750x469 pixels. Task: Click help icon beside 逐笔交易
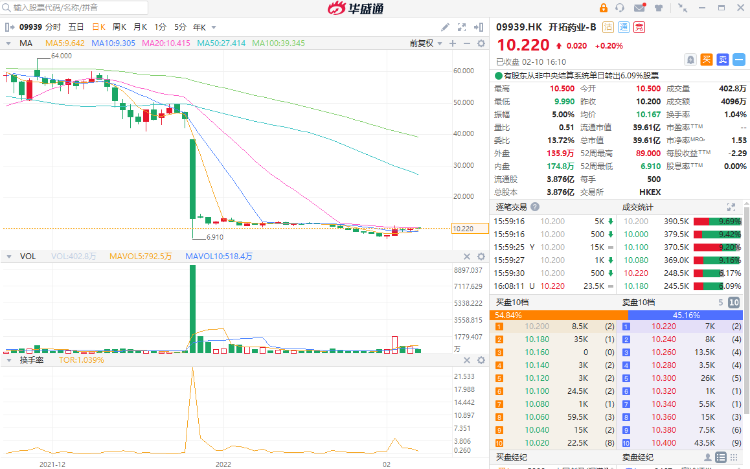535,207
